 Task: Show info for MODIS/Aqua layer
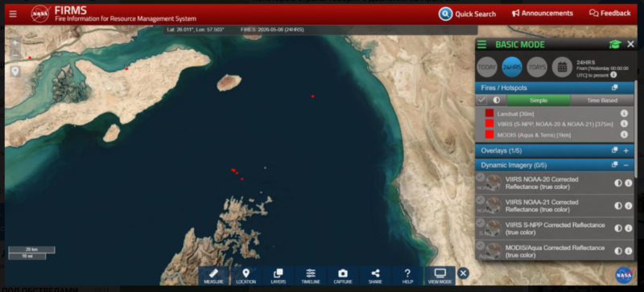(x=629, y=251)
